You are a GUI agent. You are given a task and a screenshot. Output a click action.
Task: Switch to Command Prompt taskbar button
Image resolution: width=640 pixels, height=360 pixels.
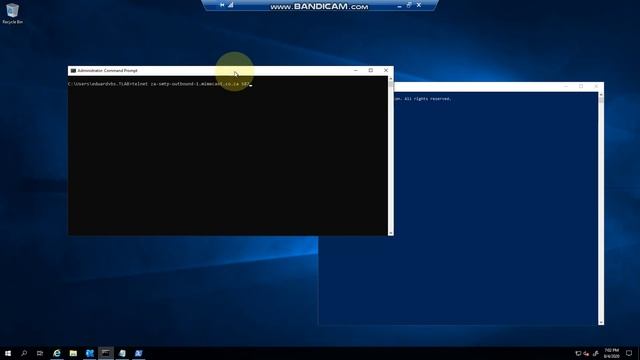[x=106, y=353]
